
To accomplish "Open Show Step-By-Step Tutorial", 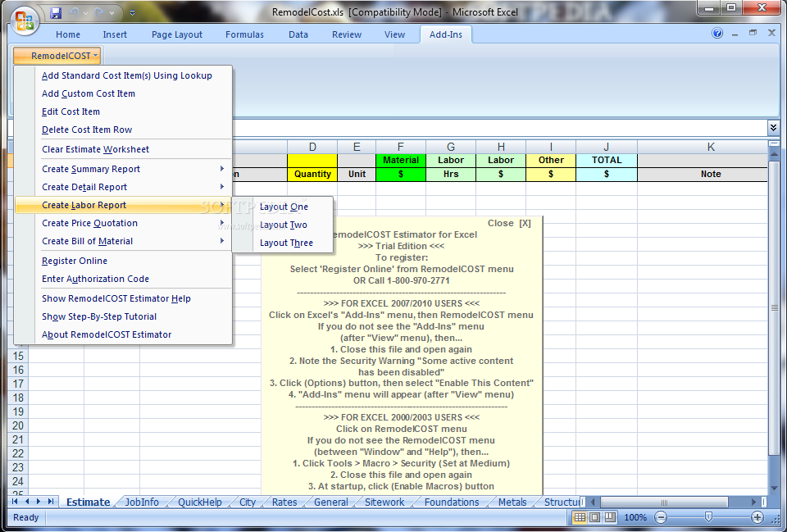I will coord(99,316).
